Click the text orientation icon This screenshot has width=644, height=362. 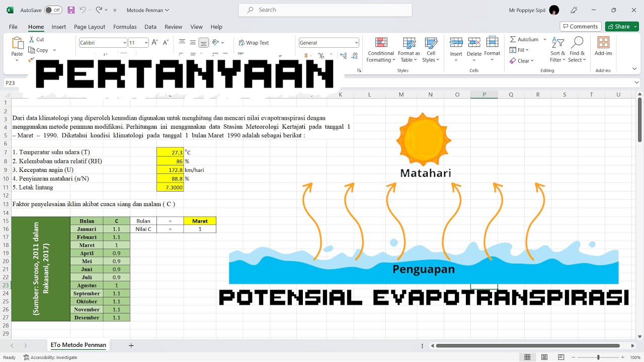click(x=216, y=43)
